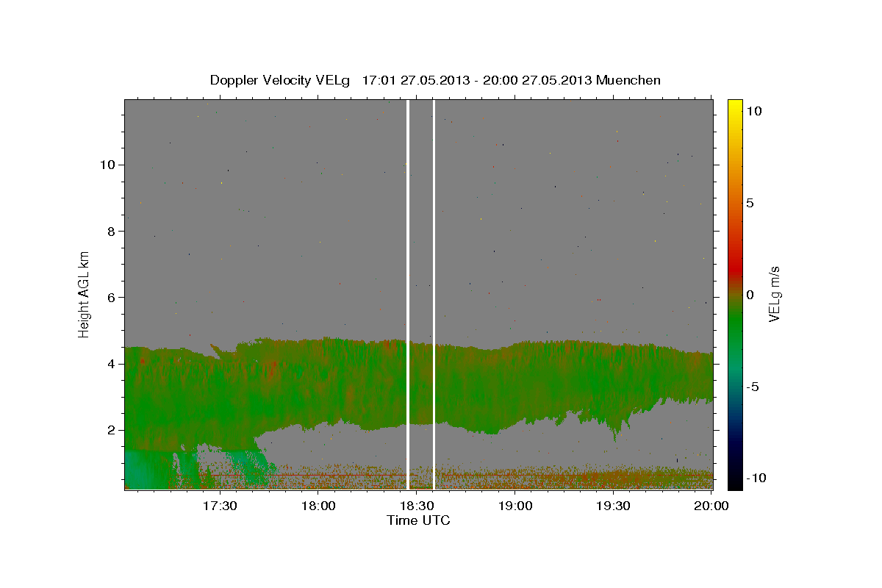
Task: Click the colorbar value 0 label
Action: (x=750, y=295)
